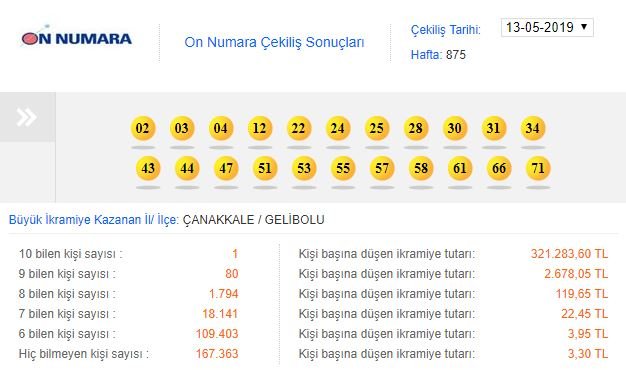
Task: Open the draw date dropdown 13-05-2019
Action: pos(547,28)
